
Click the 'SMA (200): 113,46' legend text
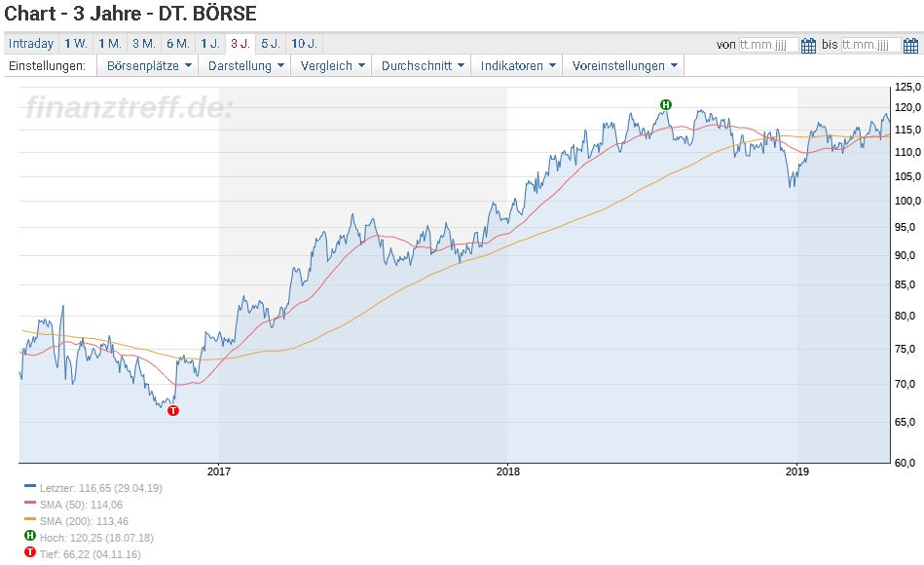84,521
